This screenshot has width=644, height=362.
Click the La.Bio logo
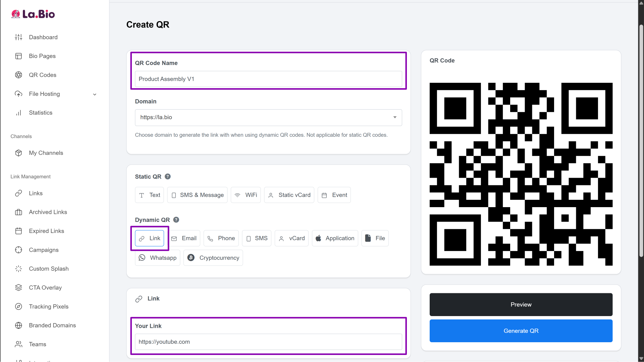click(33, 14)
